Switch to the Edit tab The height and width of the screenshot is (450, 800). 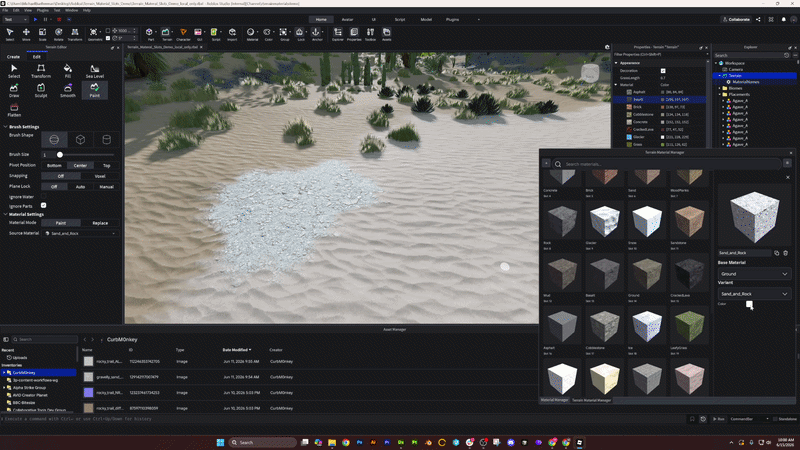click(x=37, y=57)
